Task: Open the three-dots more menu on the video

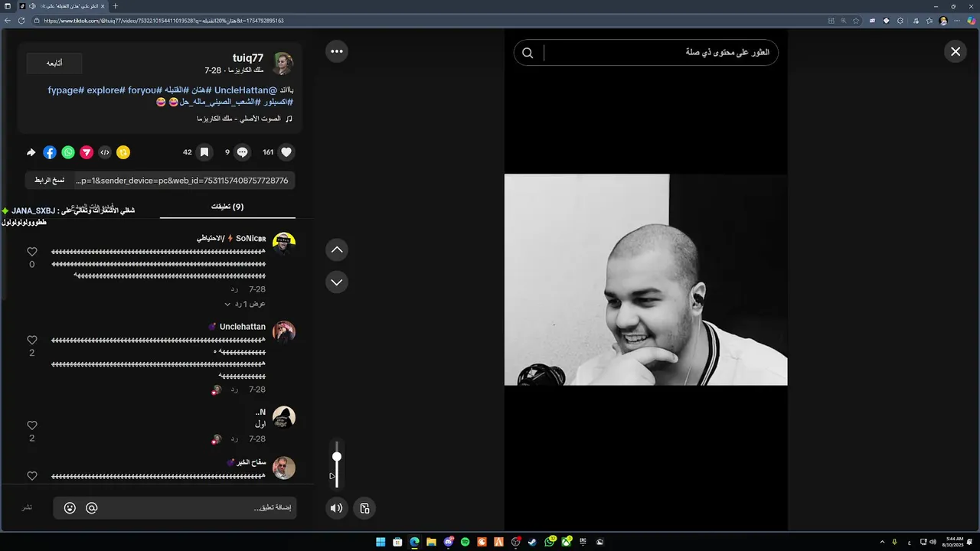Action: 337,51
